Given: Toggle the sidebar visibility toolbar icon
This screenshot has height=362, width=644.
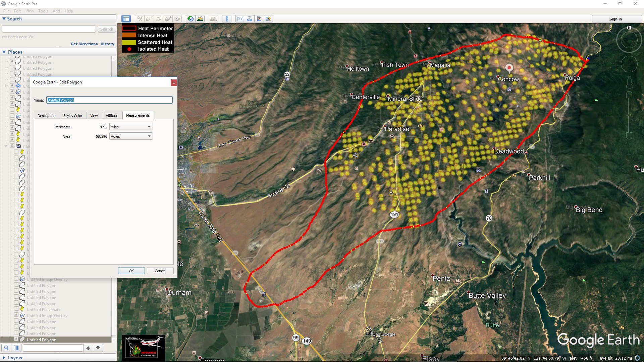Looking at the screenshot, I should click(x=126, y=19).
